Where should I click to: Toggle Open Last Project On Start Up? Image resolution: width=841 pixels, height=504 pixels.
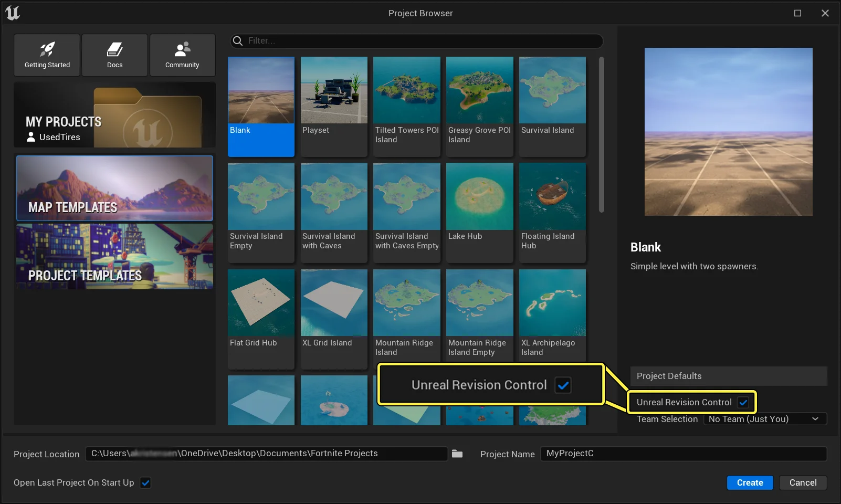point(145,483)
